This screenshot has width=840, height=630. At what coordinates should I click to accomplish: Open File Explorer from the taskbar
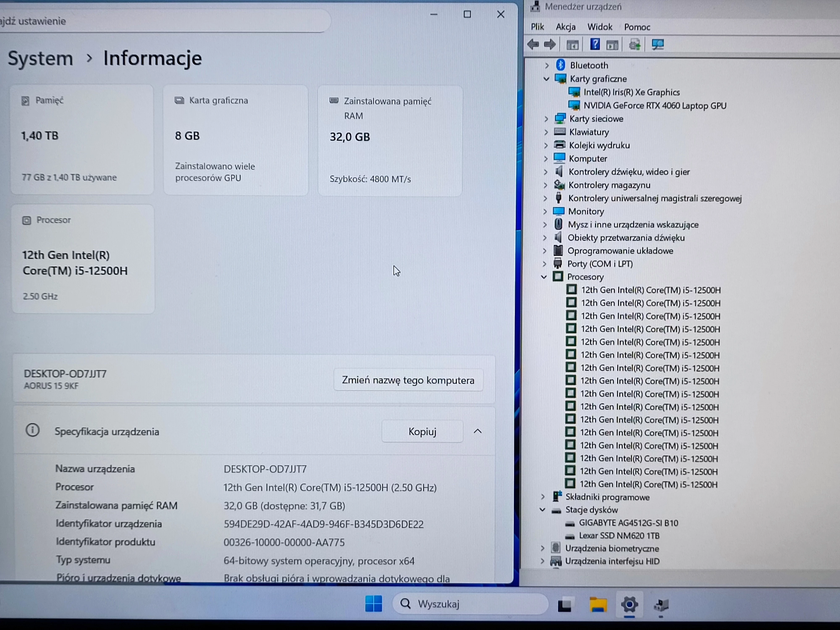598,604
